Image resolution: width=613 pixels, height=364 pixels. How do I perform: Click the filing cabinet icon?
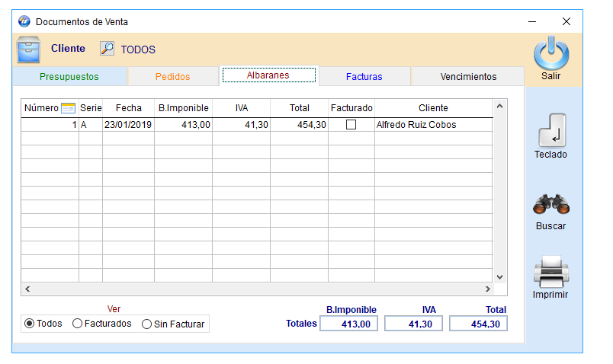[x=29, y=49]
